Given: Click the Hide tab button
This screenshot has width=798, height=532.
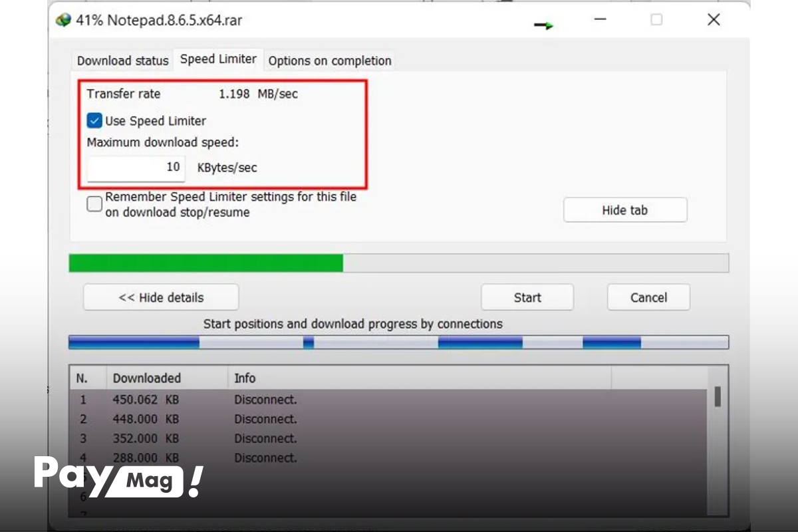Looking at the screenshot, I should (x=625, y=210).
